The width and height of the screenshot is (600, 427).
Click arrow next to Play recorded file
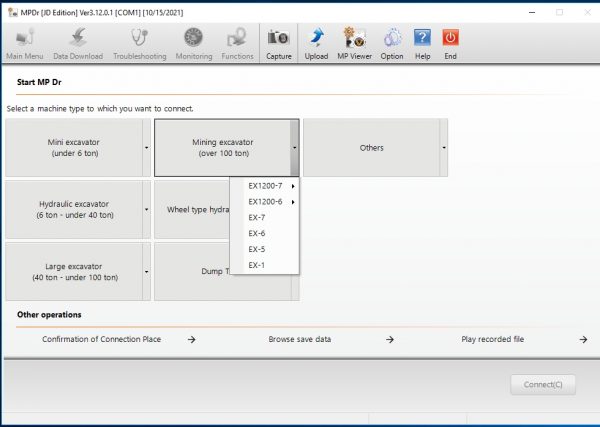(583, 339)
